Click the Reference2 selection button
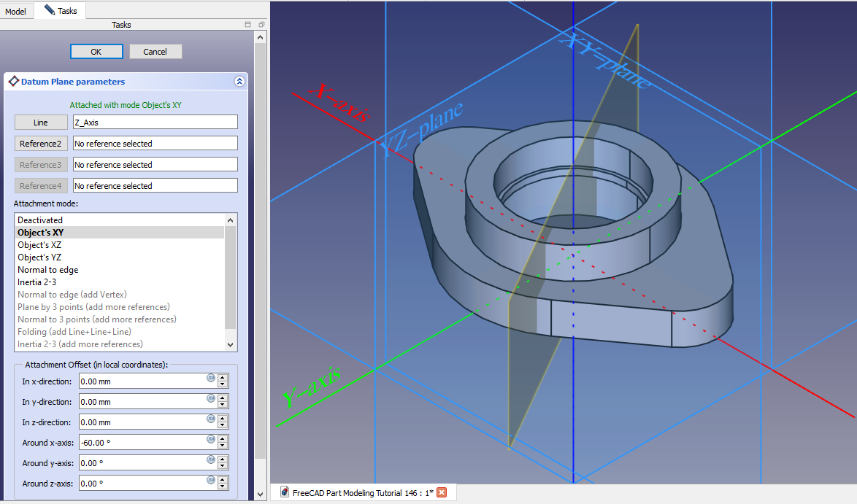The image size is (857, 504). tap(41, 144)
